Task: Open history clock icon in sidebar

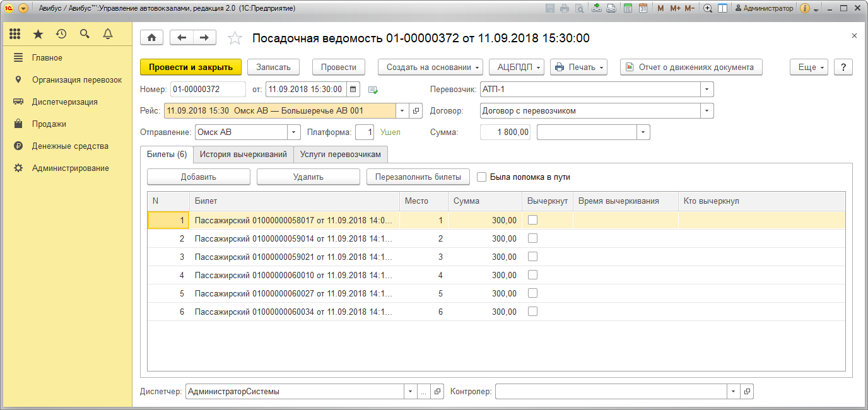Action: (x=61, y=34)
